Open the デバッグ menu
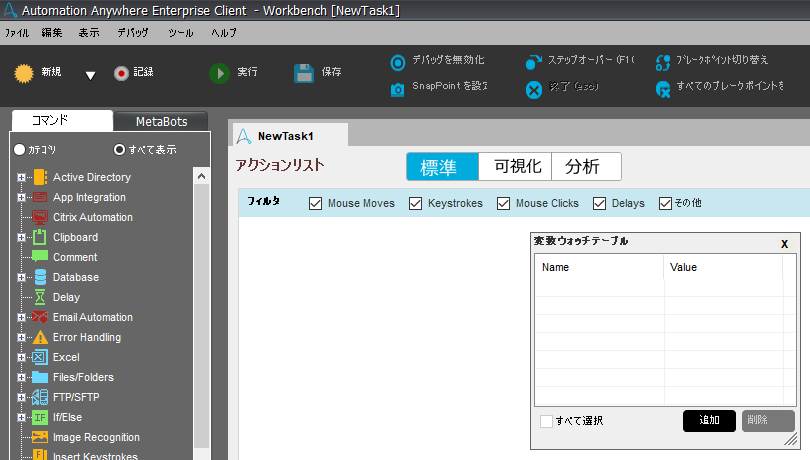 133,33
